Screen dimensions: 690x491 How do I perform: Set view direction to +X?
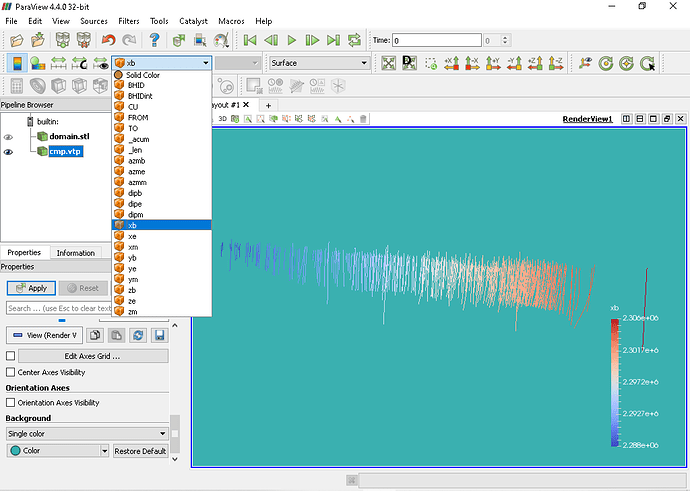pos(451,63)
